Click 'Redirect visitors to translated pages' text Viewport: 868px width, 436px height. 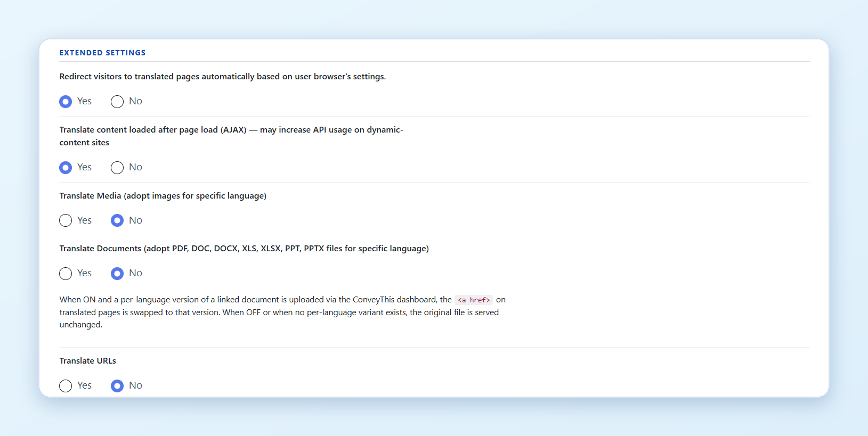pyautogui.click(x=223, y=77)
